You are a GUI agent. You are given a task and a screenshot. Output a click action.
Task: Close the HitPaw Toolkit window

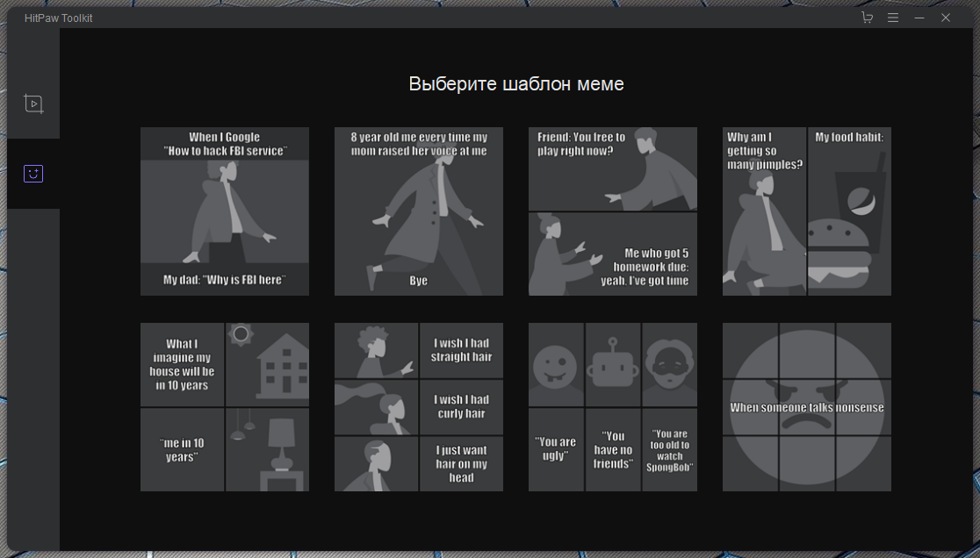coord(946,18)
